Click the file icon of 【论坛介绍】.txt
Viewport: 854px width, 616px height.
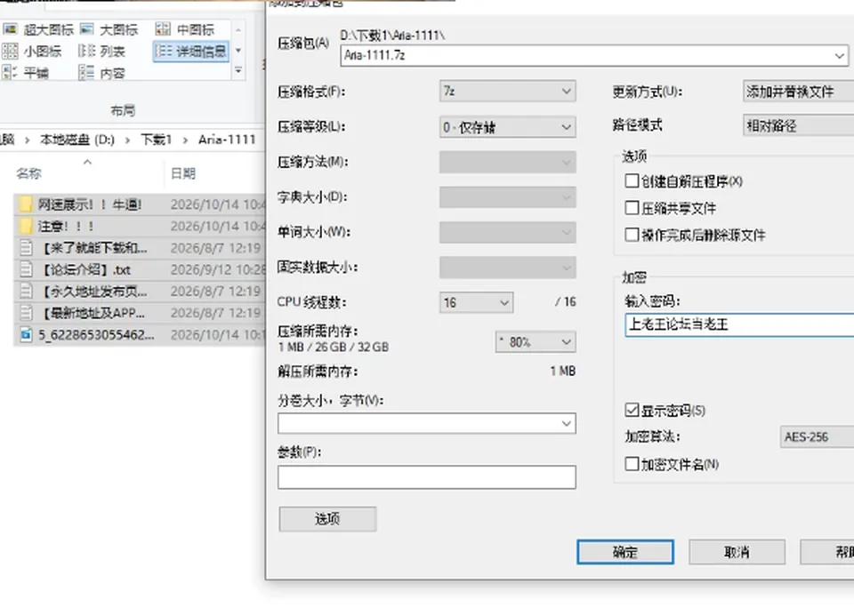25,269
